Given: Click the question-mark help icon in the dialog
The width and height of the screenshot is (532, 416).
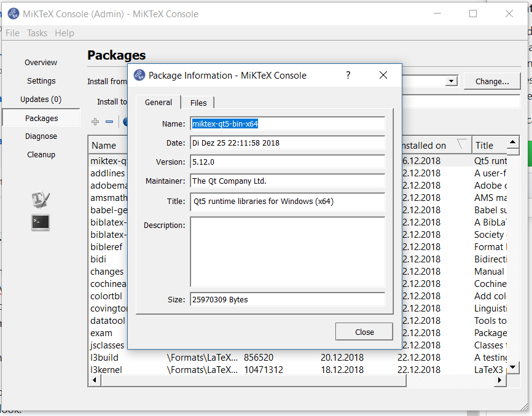Looking at the screenshot, I should 348,75.
